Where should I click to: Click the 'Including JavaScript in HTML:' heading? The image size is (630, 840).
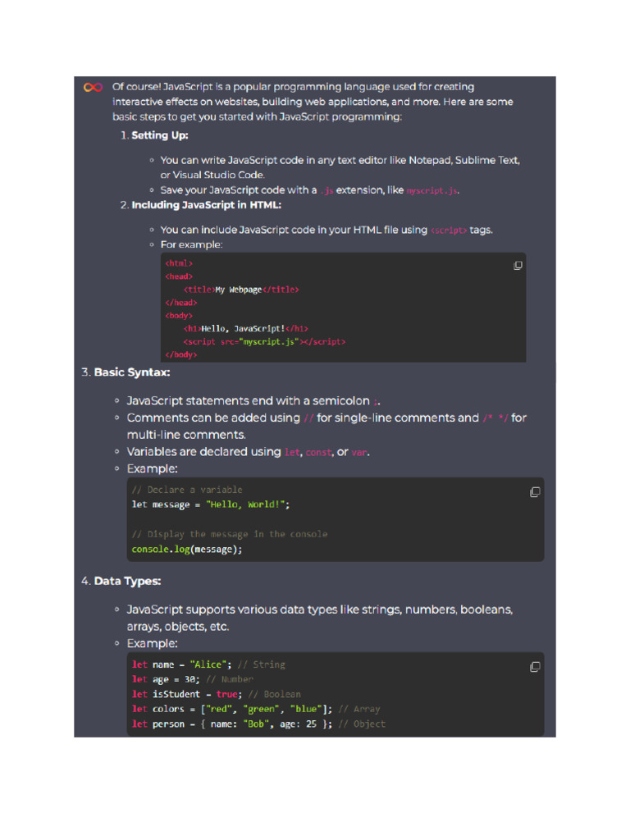pyautogui.click(x=206, y=205)
